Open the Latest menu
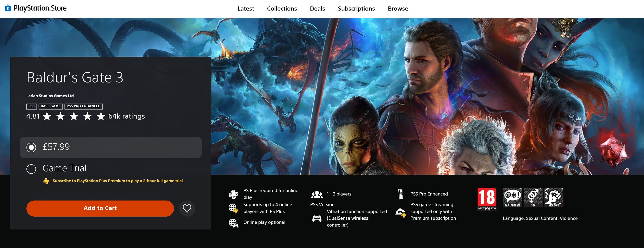The image size is (644, 248). [246, 9]
